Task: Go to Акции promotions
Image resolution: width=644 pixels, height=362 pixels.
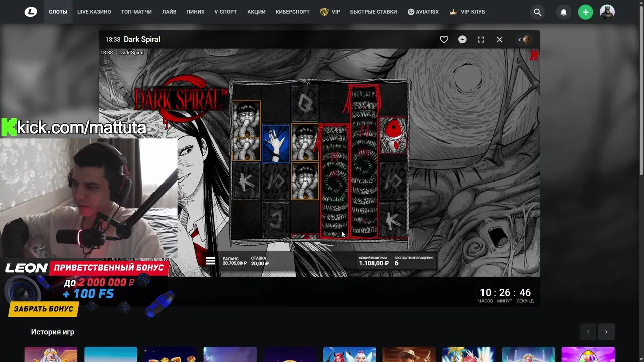Action: 256,12
